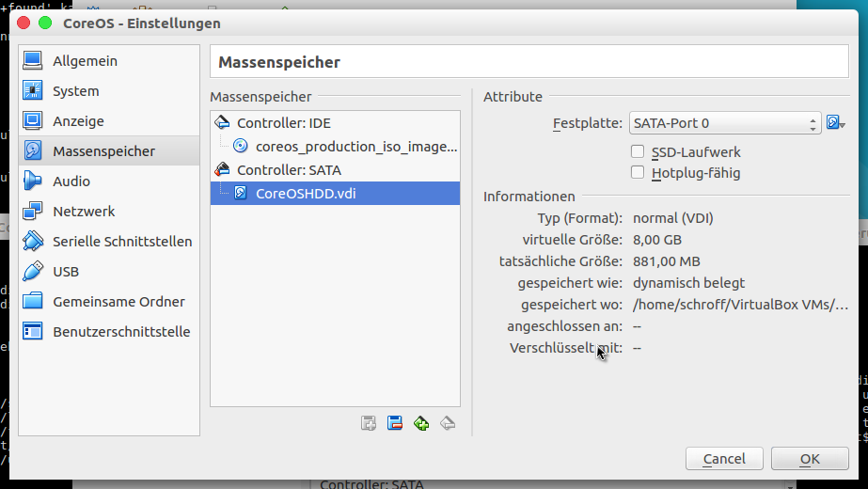Enable the SSD-Laufwerk checkbox
The image size is (868, 489).
638,151
